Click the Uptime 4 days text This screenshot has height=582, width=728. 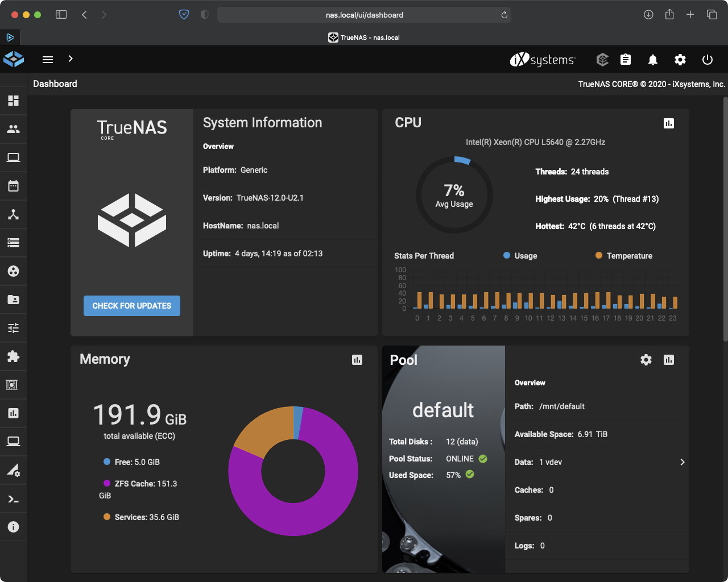(263, 253)
